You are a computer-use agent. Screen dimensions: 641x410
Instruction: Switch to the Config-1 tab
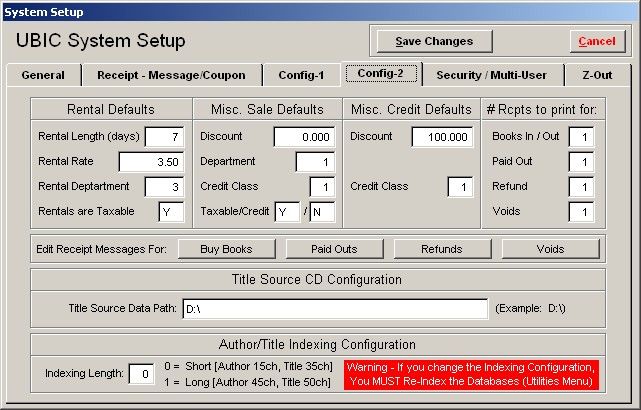[x=302, y=75]
